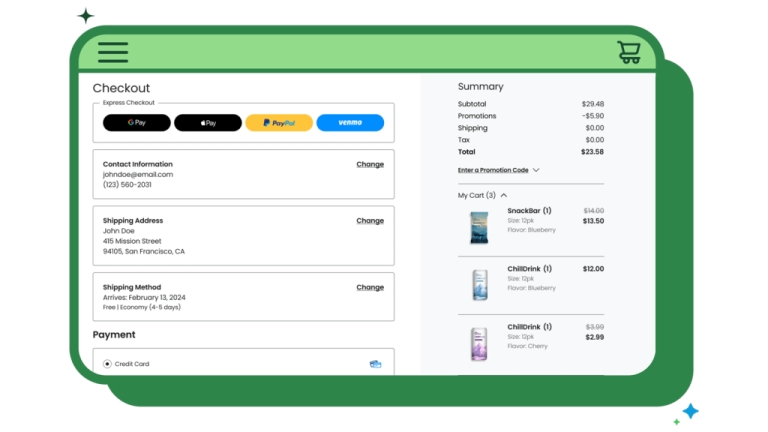This screenshot has height=432, width=768.
Task: Pay with Apple Pay
Action: point(208,123)
